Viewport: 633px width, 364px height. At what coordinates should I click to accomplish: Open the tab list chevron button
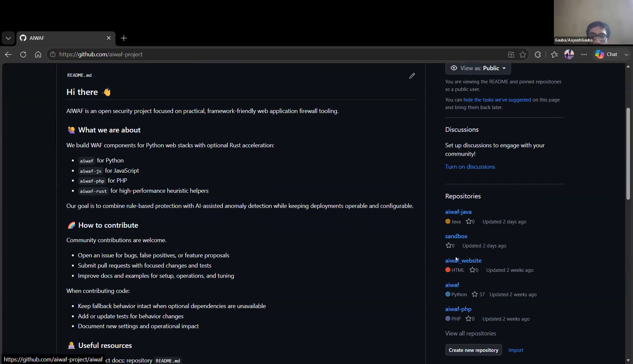[8, 38]
